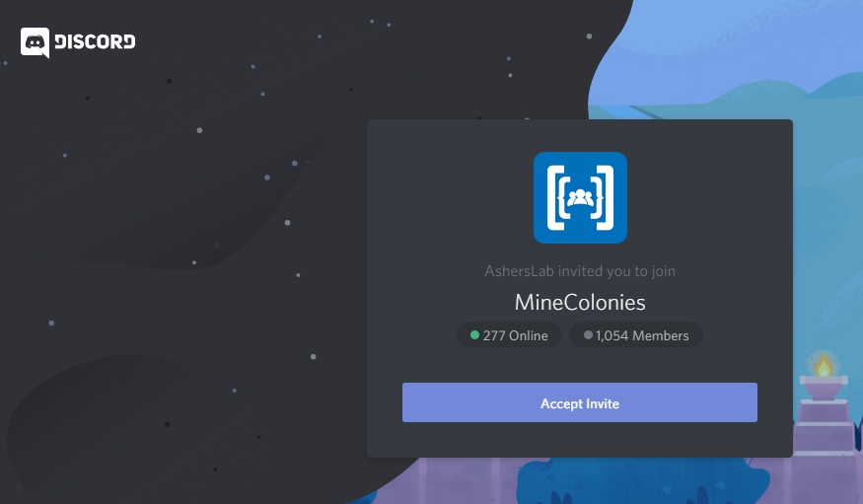
Task: Click the MineColonies server icon
Action: click(x=580, y=197)
